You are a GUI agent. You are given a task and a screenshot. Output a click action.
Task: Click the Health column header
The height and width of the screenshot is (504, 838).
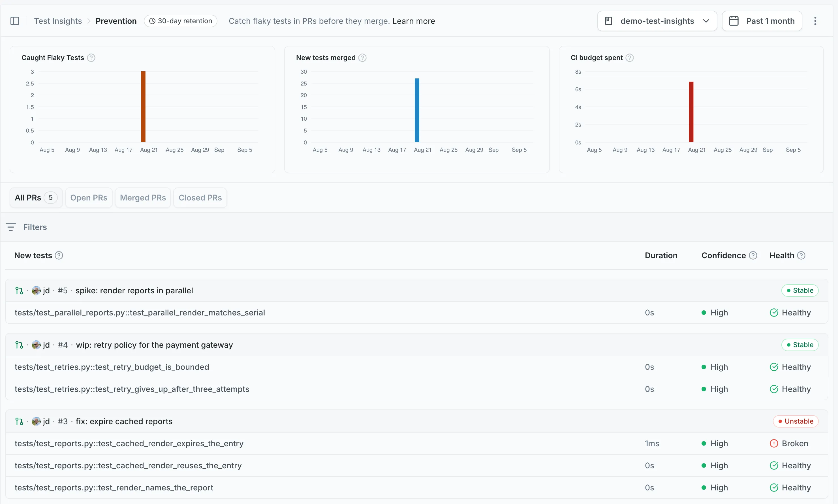(782, 255)
